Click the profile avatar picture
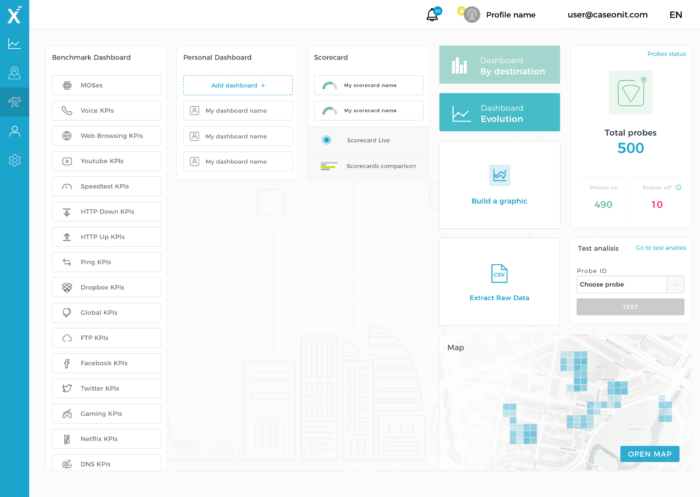 [471, 15]
